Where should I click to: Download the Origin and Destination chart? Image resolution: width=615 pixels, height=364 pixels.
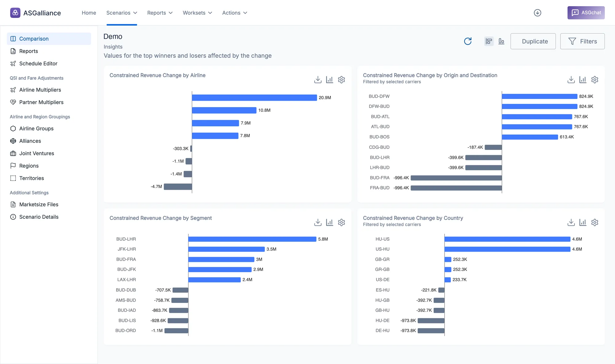click(x=571, y=80)
